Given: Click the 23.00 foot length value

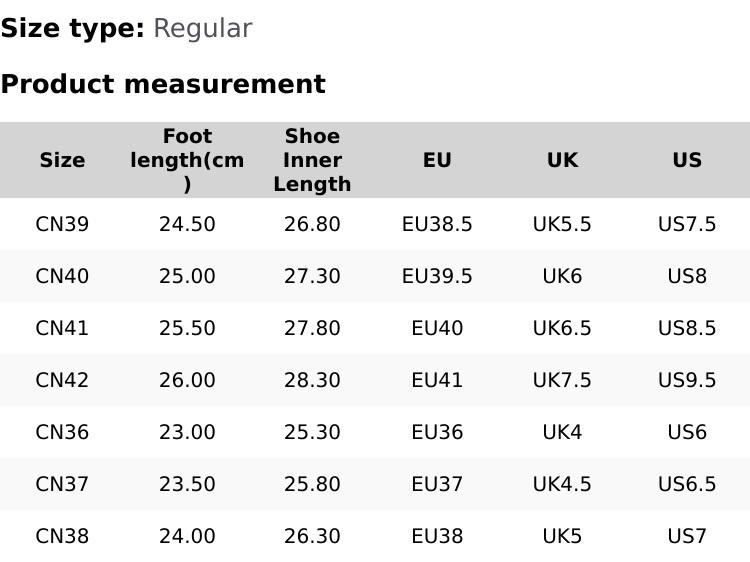Looking at the screenshot, I should [x=187, y=432].
